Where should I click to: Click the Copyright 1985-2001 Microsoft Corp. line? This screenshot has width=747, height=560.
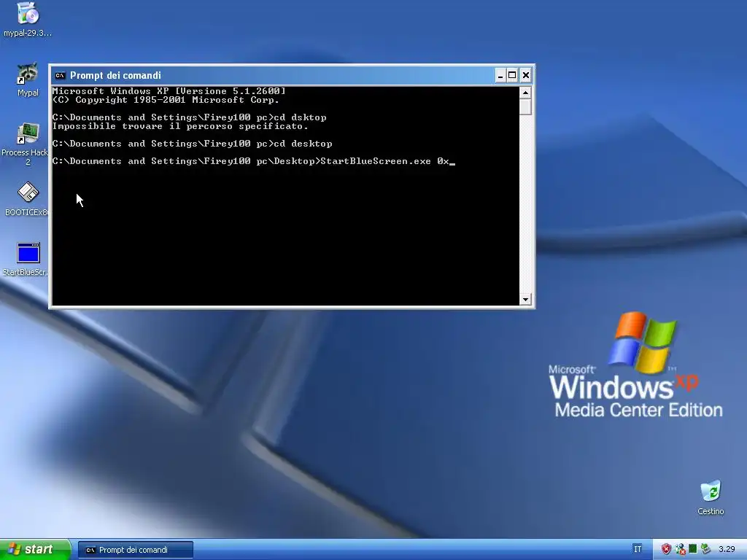click(x=166, y=100)
